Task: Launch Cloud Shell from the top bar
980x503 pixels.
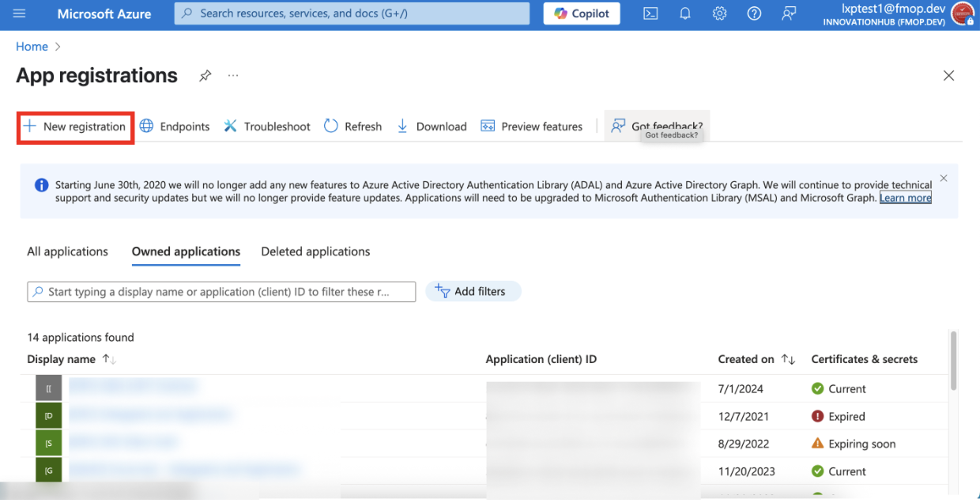Action: coord(650,13)
